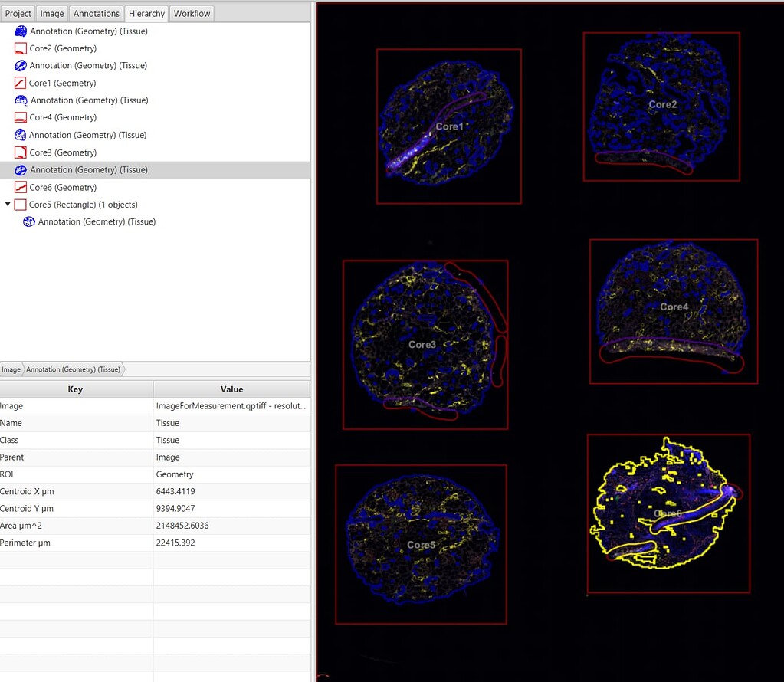Image resolution: width=784 pixels, height=682 pixels.
Task: Collapse the Core5 tree node
Action: [8, 204]
